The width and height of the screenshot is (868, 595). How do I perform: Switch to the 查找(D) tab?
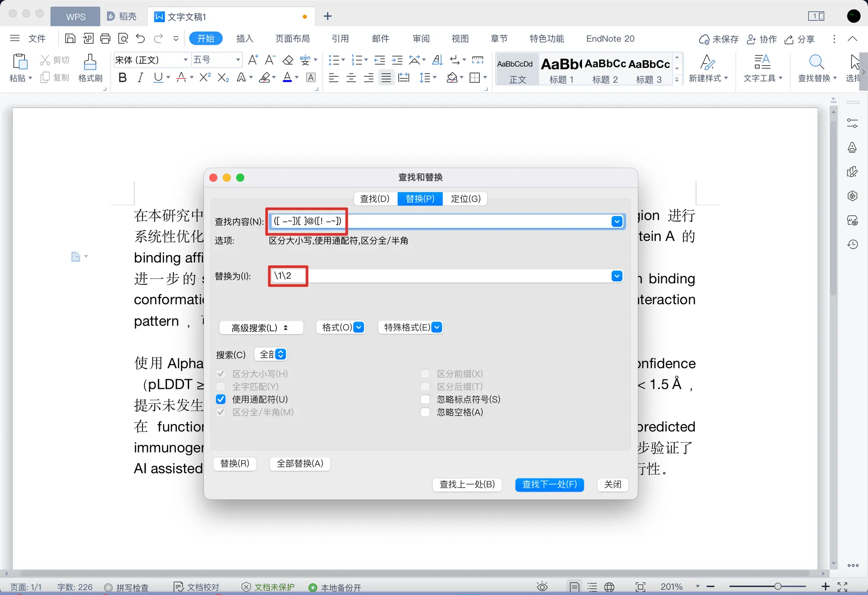(374, 199)
